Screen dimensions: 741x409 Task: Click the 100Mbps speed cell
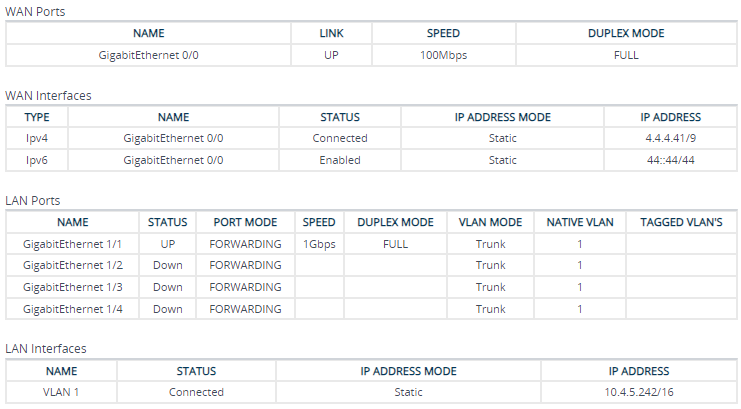pyautogui.click(x=443, y=55)
